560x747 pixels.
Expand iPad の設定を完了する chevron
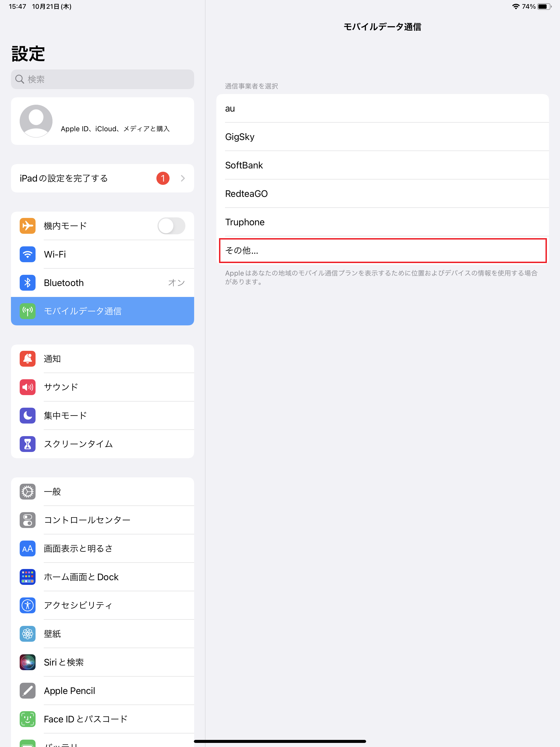183,178
